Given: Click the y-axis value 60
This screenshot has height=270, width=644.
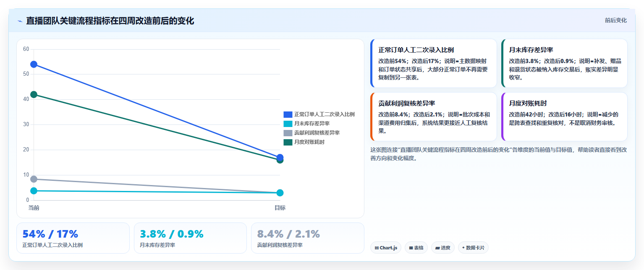Looking at the screenshot, I should click(x=26, y=49).
